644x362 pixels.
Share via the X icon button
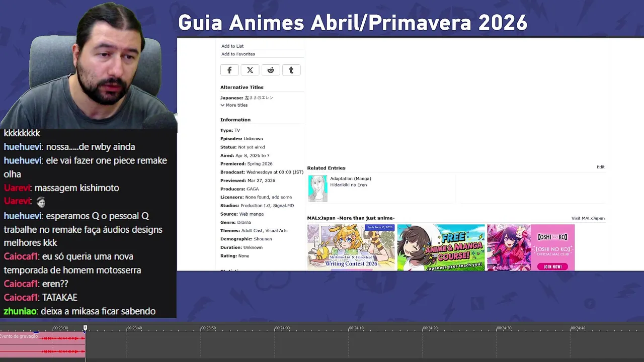[250, 70]
